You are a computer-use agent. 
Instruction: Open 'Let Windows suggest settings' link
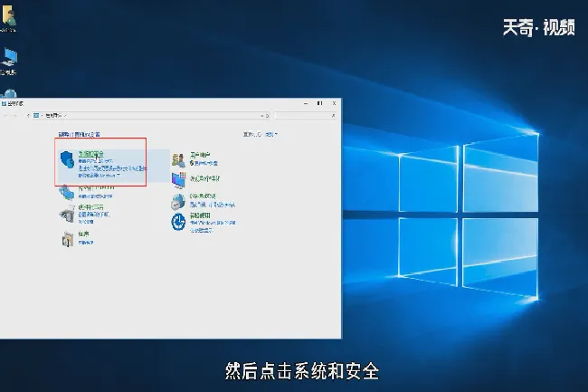coord(213,223)
